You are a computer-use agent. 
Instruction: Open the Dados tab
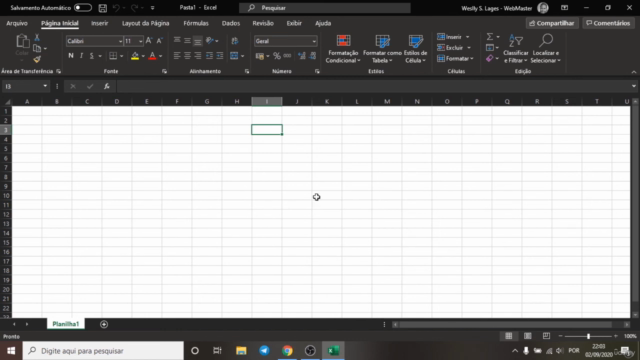click(x=231, y=23)
